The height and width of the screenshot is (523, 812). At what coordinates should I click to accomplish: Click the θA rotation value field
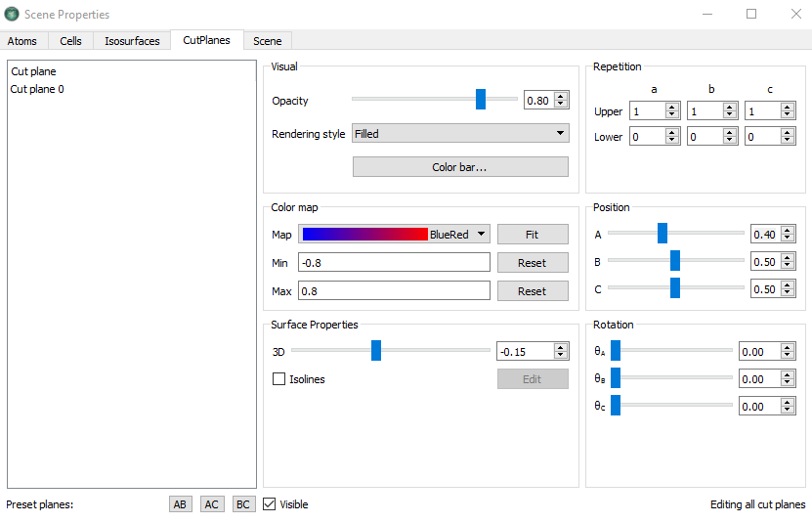coord(759,352)
